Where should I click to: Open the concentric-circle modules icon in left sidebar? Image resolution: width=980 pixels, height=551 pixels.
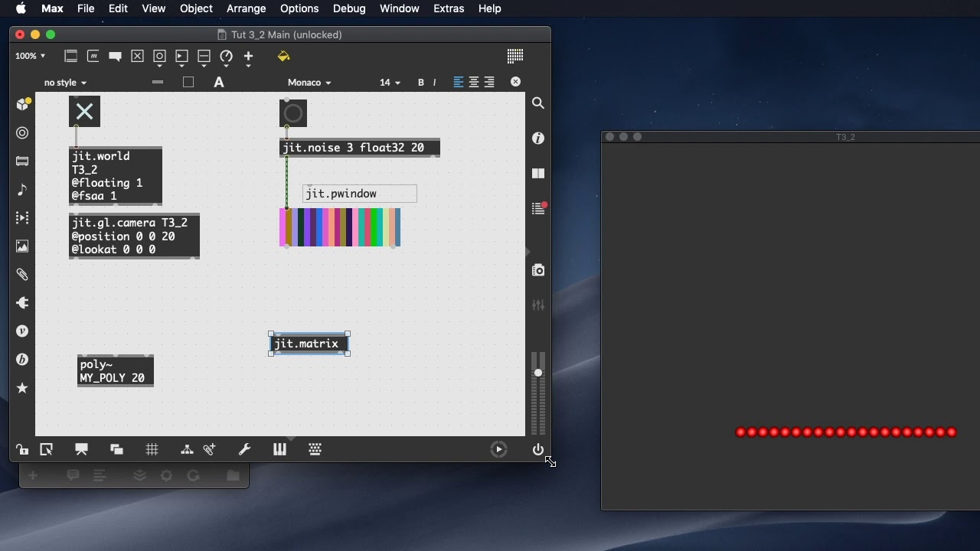click(x=22, y=133)
